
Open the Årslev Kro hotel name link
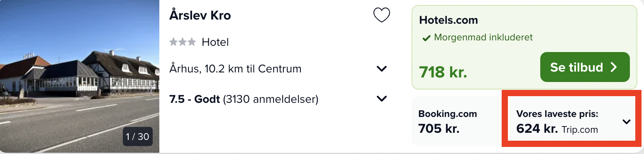[x=200, y=15]
